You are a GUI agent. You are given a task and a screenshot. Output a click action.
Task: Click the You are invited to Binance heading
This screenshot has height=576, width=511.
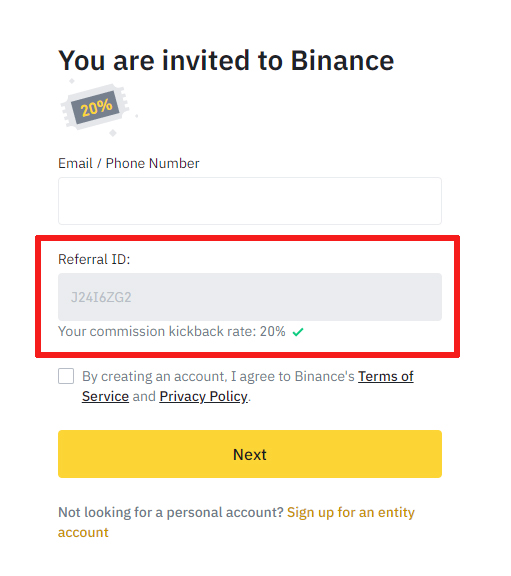click(226, 61)
